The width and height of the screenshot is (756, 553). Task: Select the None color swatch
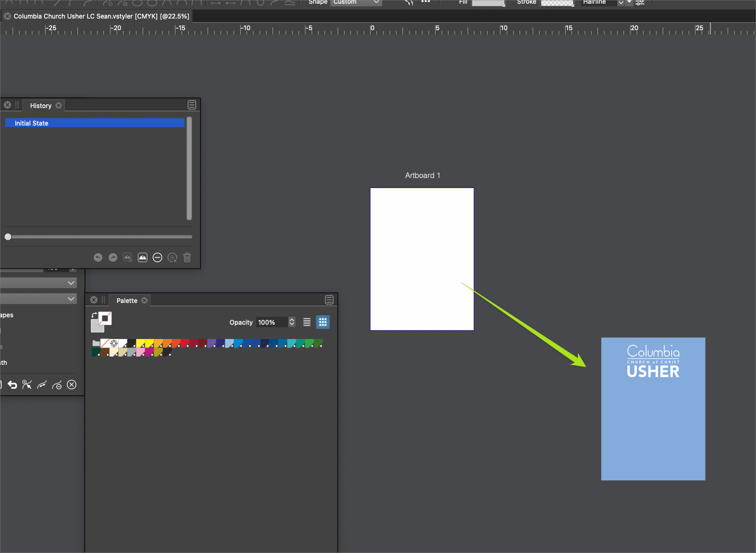(104, 343)
